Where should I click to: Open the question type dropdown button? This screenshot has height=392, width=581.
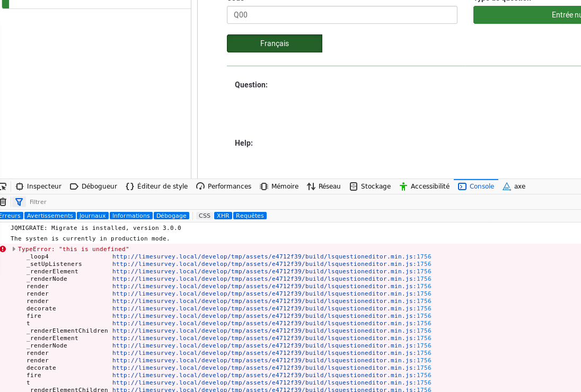(x=527, y=15)
